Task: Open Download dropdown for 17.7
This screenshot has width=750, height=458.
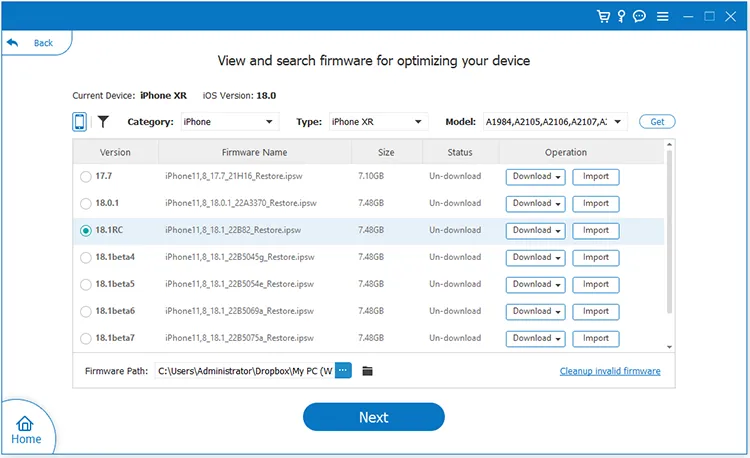Action: coord(536,177)
